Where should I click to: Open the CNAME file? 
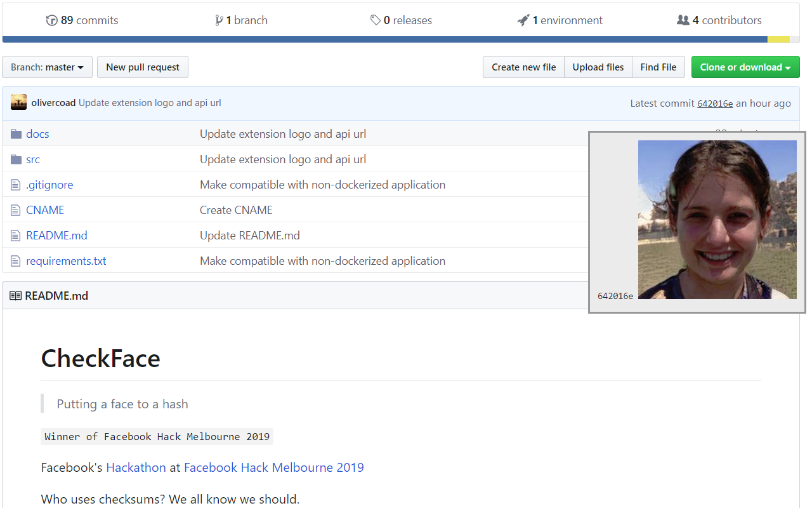click(45, 210)
